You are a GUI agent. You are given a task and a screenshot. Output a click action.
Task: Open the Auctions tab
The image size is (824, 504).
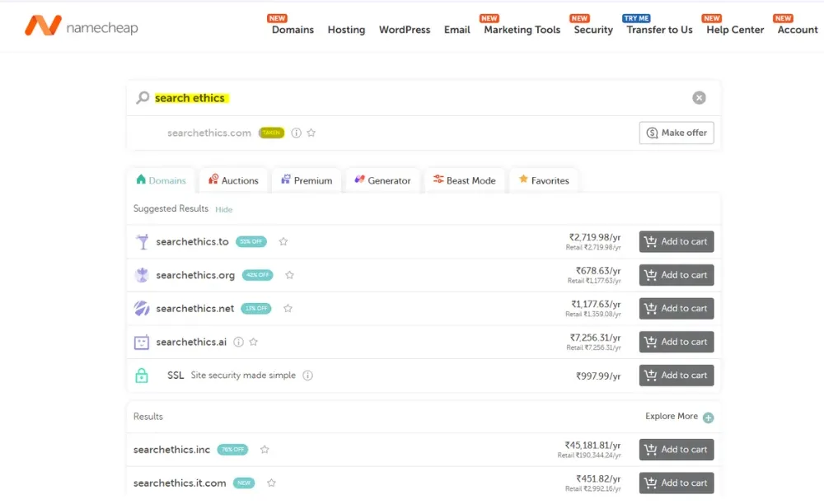[233, 180]
